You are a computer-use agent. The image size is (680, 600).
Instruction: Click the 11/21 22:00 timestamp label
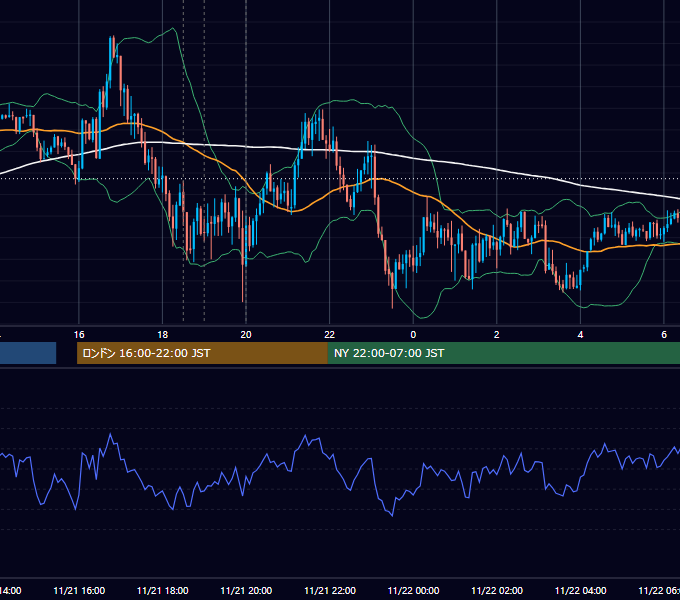click(x=330, y=590)
